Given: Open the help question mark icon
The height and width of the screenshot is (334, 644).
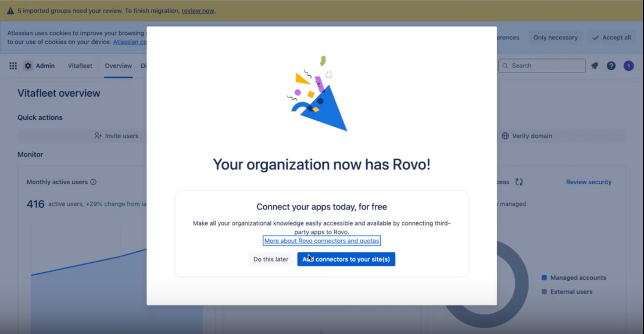Looking at the screenshot, I should point(611,66).
